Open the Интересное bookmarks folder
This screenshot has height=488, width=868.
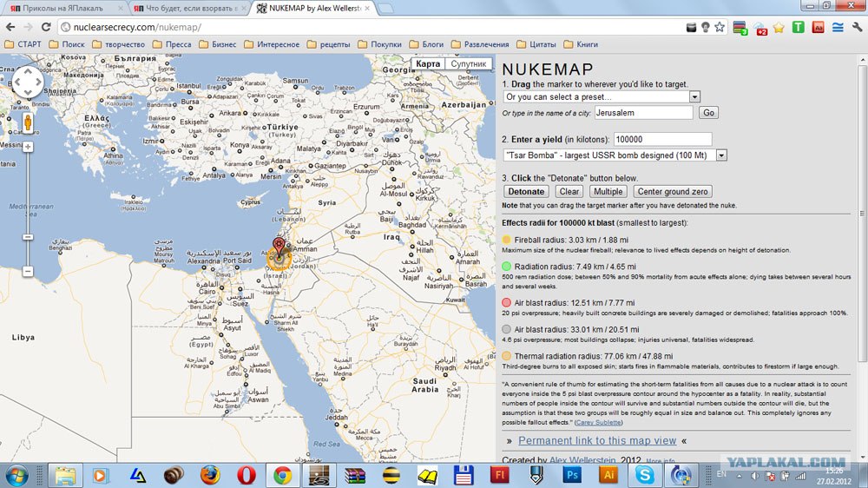coord(272,44)
